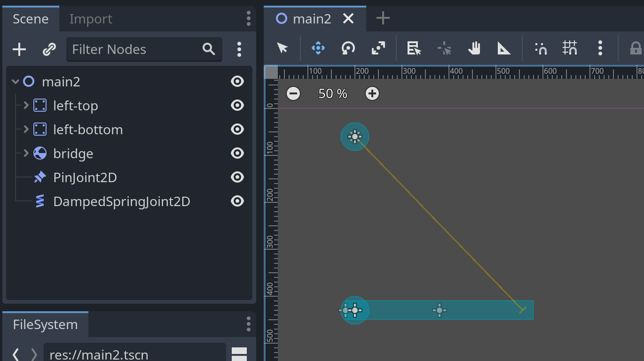Hide the bridge node
The height and width of the screenshot is (361, 644).
click(x=237, y=153)
